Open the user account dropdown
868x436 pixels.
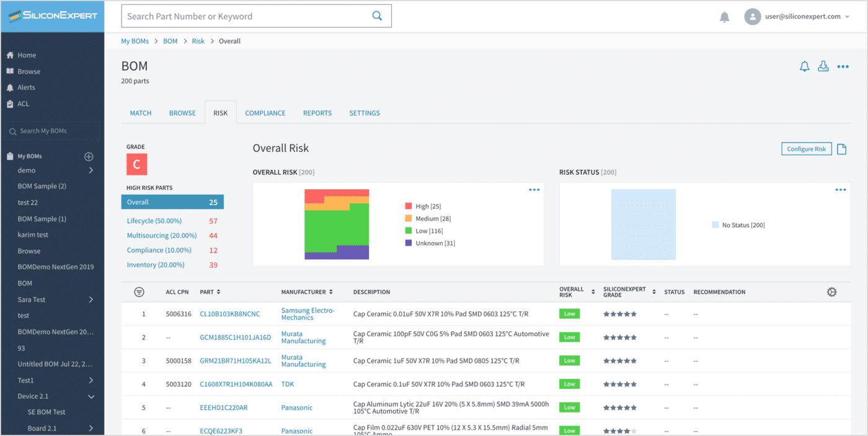click(847, 17)
